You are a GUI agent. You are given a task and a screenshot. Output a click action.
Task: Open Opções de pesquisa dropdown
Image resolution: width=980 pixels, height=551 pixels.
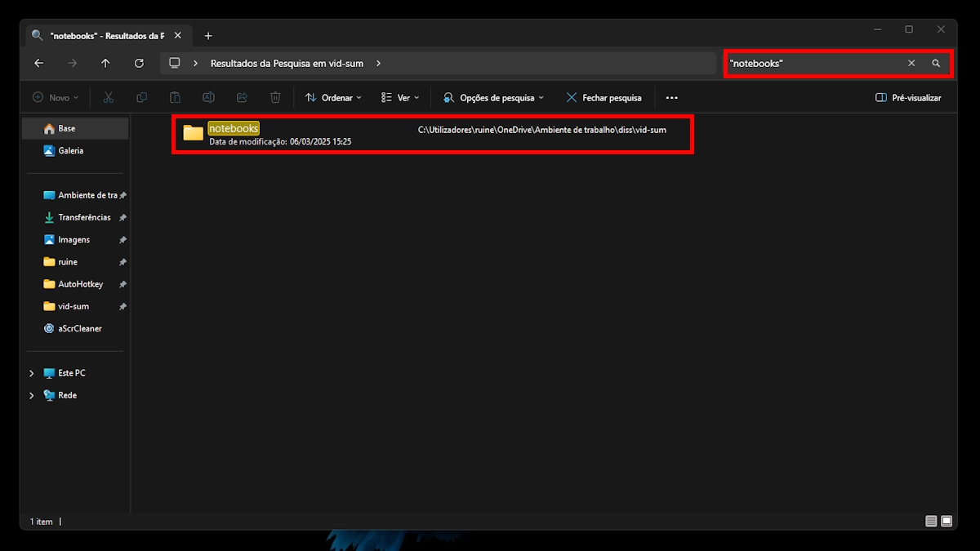493,98
